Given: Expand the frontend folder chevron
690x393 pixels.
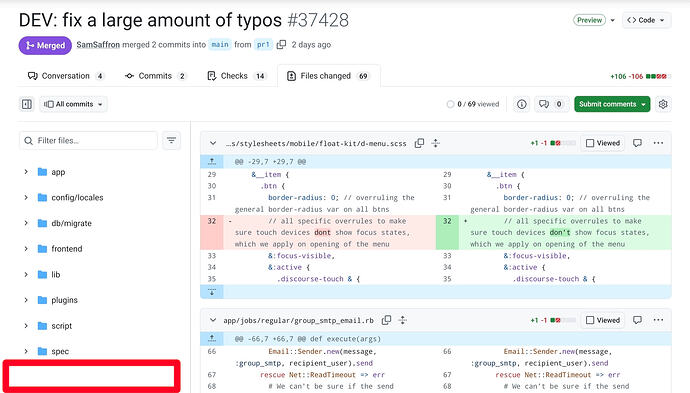Looking at the screenshot, I should (26, 249).
